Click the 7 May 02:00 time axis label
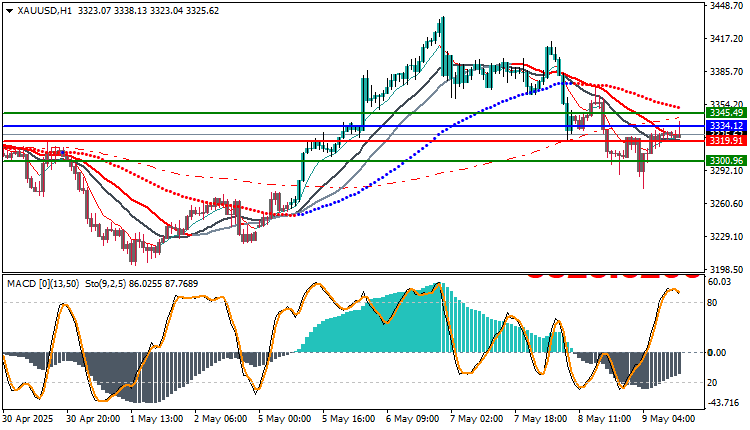750x430 pixels. pyautogui.click(x=477, y=419)
